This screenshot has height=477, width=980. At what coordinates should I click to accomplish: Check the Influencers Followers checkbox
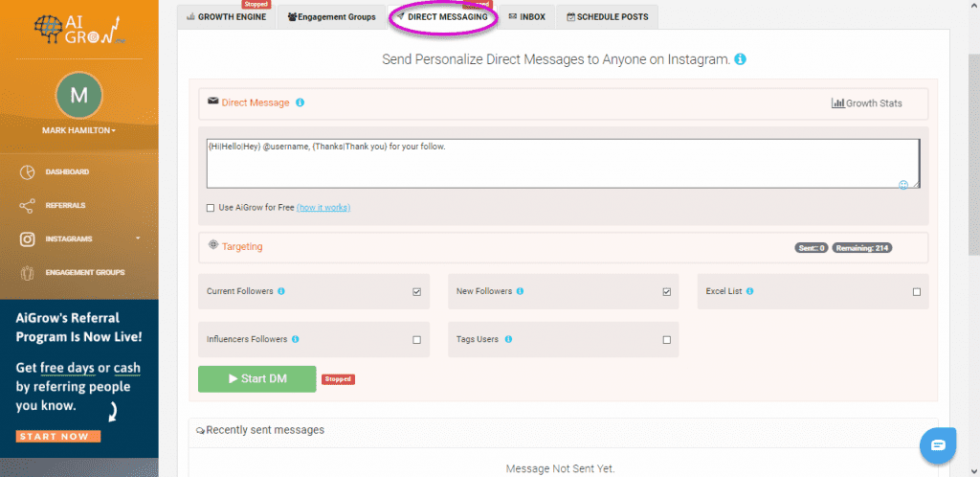click(x=417, y=340)
